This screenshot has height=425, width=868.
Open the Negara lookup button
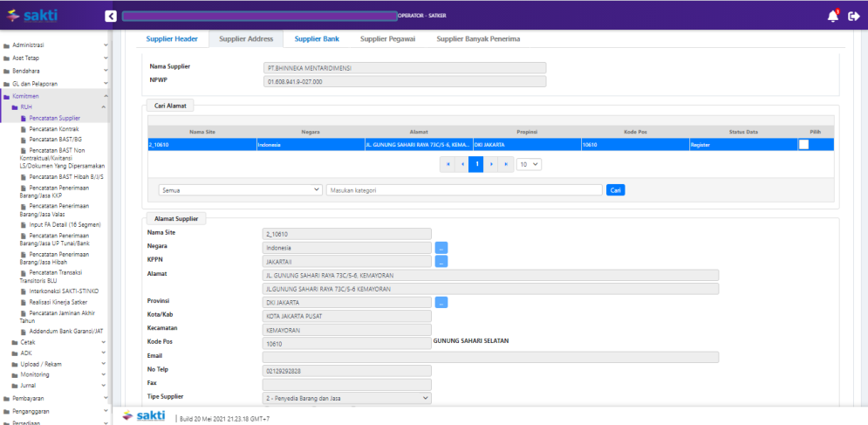click(x=441, y=247)
